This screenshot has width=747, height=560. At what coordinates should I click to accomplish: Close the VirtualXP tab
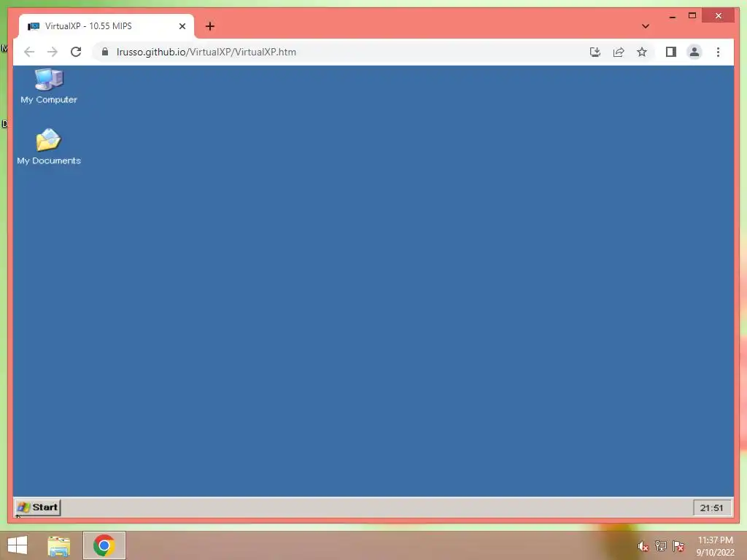tap(182, 26)
